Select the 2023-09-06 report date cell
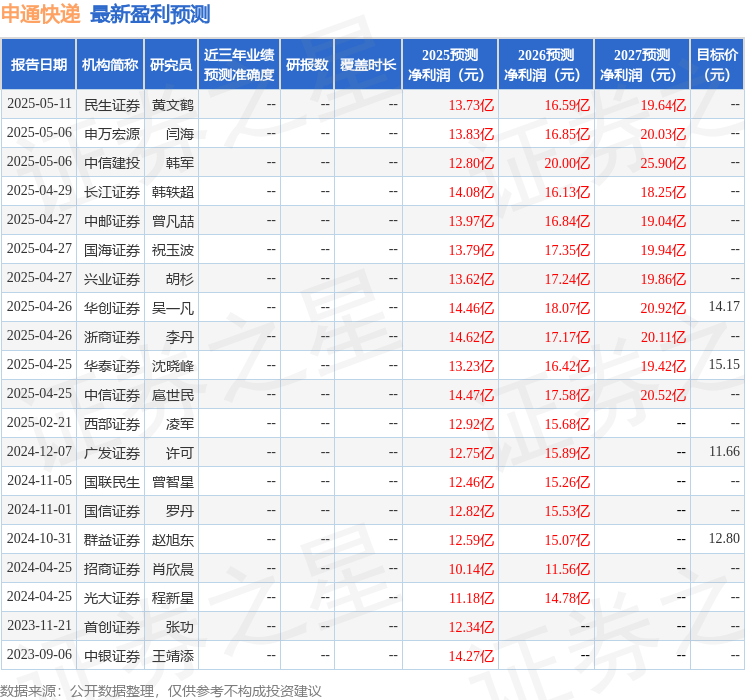Viewport: 745px width, 700px height. pos(39,655)
